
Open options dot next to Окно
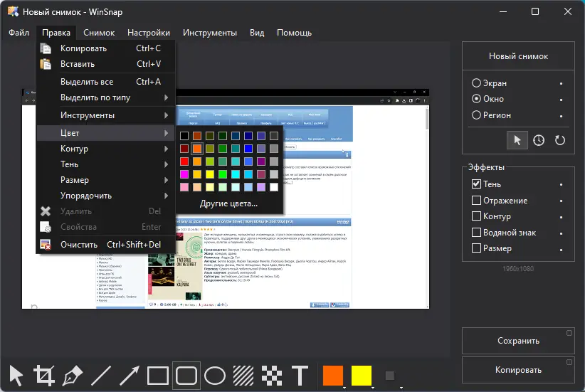point(561,100)
